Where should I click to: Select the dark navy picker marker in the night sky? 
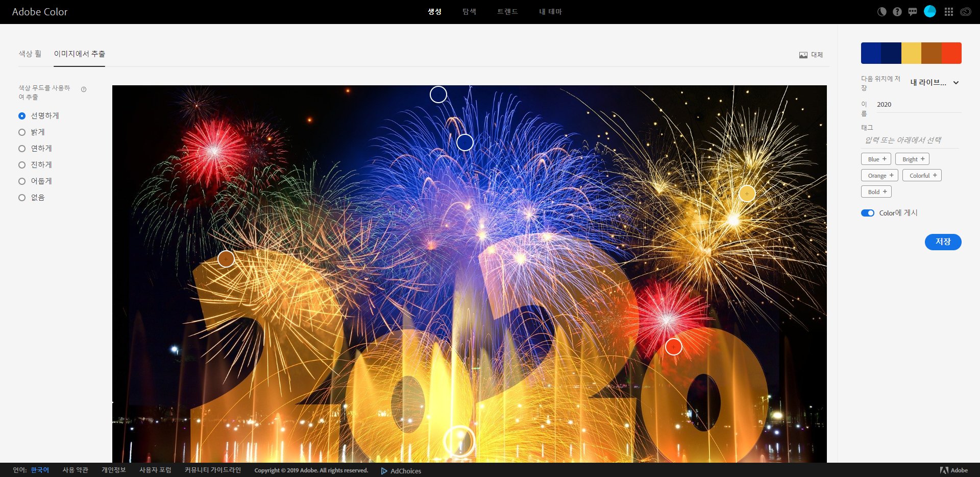point(438,94)
